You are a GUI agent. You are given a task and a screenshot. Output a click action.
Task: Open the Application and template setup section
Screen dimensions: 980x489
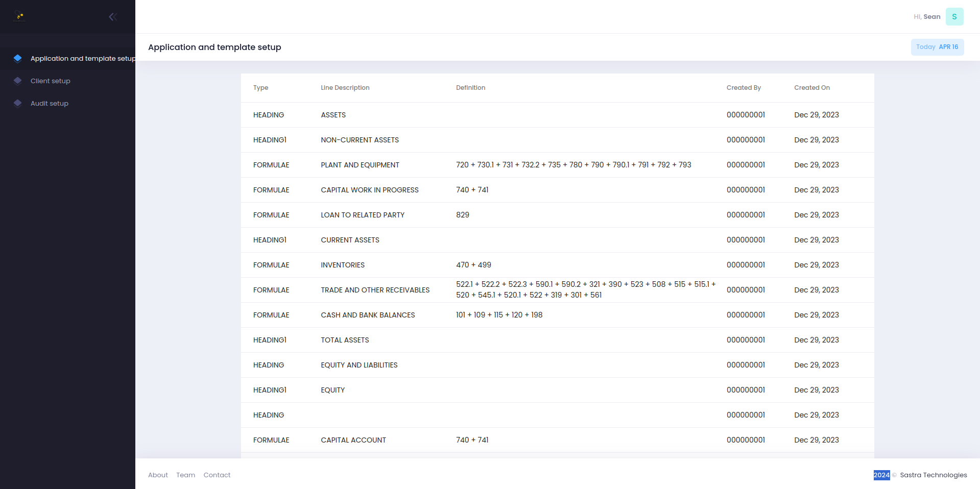pyautogui.click(x=83, y=58)
